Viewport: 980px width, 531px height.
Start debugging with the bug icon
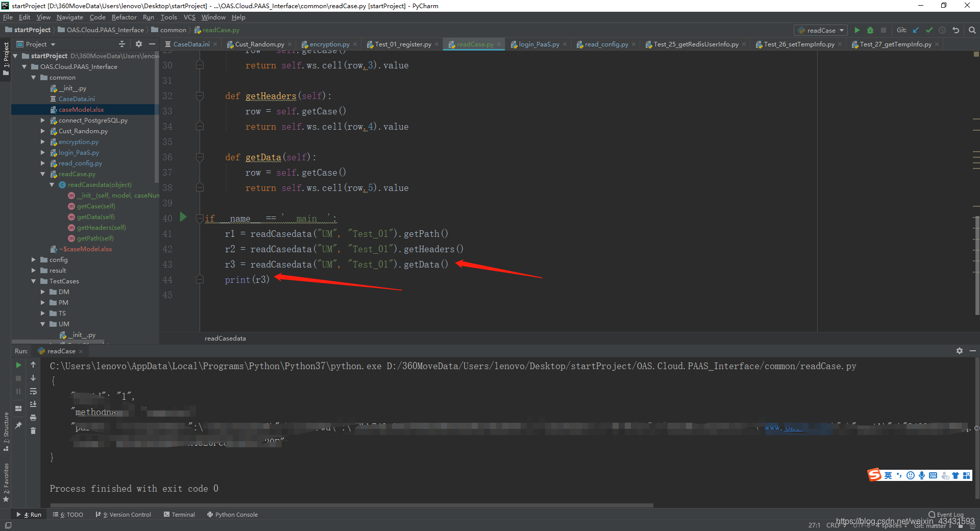pos(870,31)
